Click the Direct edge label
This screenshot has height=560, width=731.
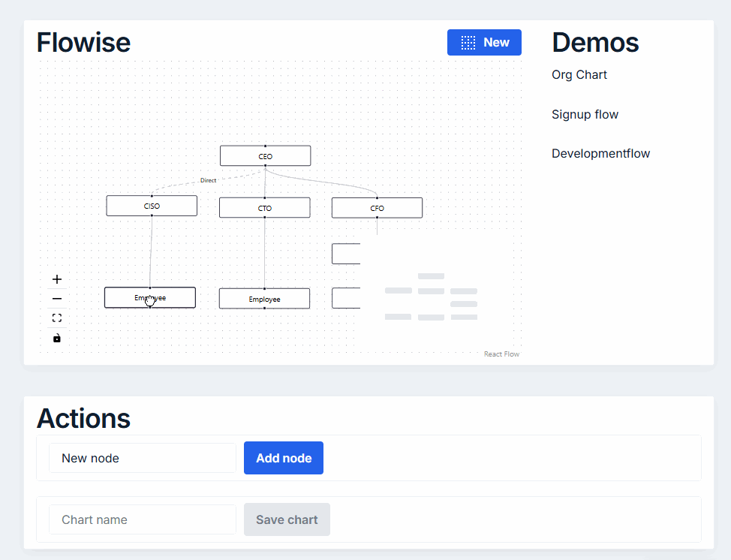[x=208, y=180]
